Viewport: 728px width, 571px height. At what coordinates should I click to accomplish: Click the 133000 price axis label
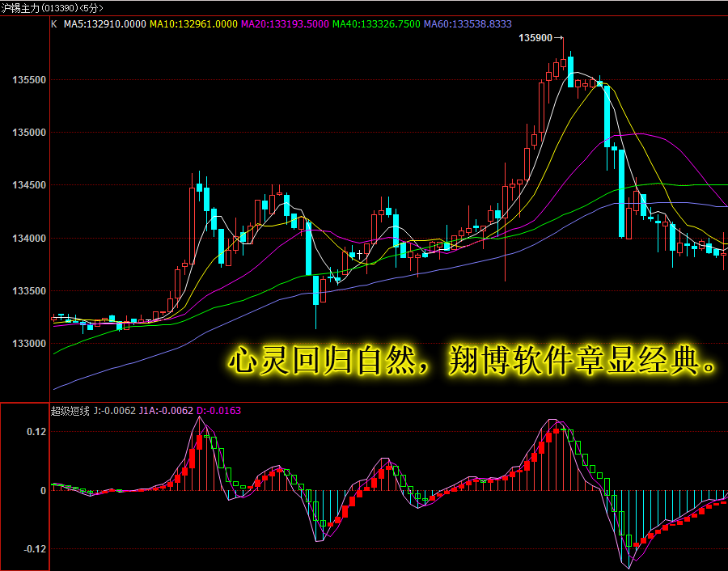(x=29, y=344)
